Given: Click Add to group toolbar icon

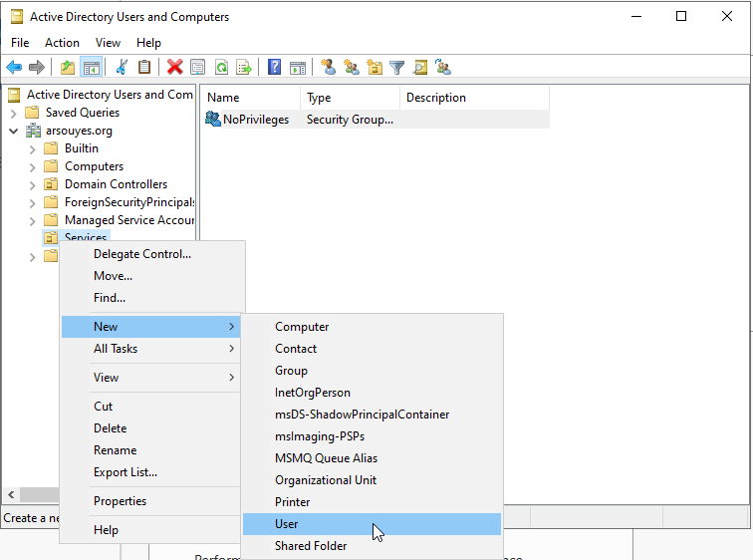Looking at the screenshot, I should [443, 67].
